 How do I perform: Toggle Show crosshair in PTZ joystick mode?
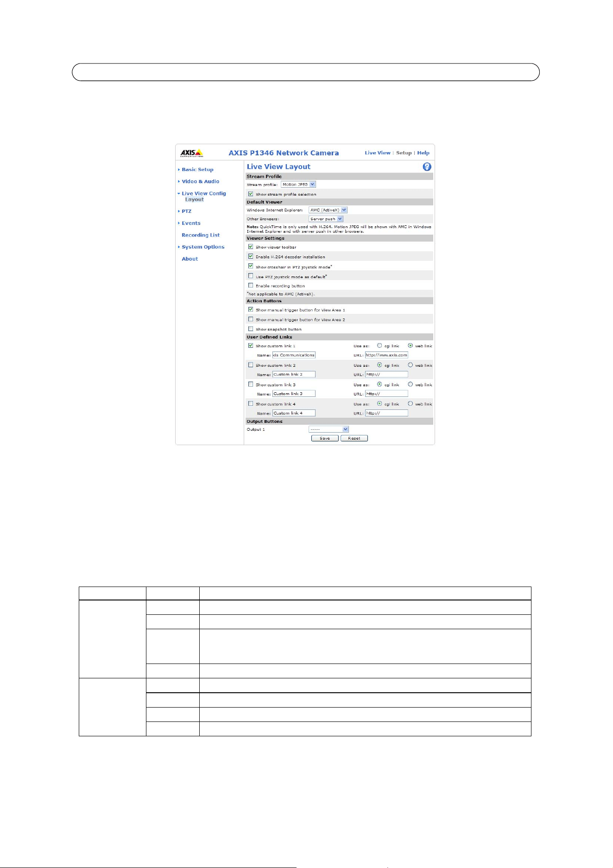click(251, 266)
